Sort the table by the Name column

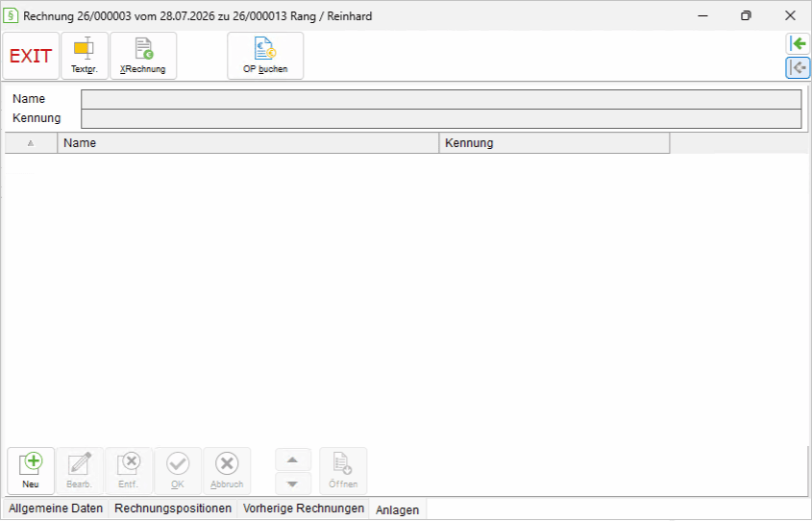pyautogui.click(x=248, y=143)
